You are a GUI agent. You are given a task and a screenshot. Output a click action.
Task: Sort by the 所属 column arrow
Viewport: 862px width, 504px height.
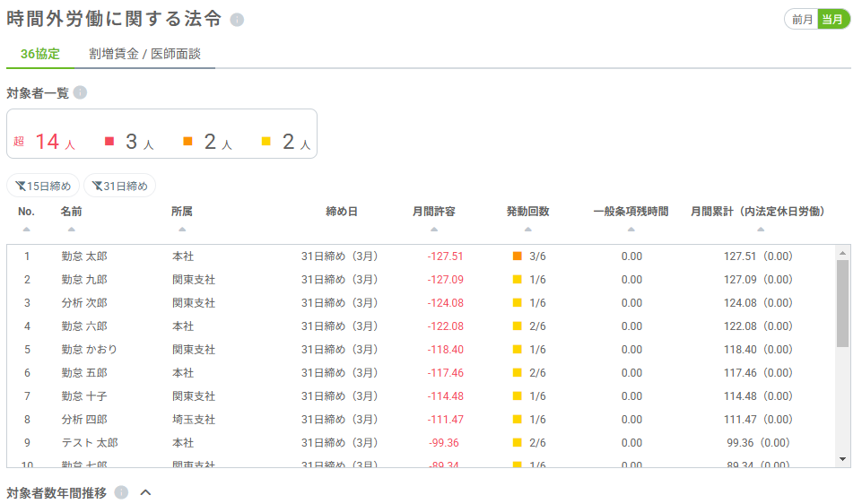point(182,230)
